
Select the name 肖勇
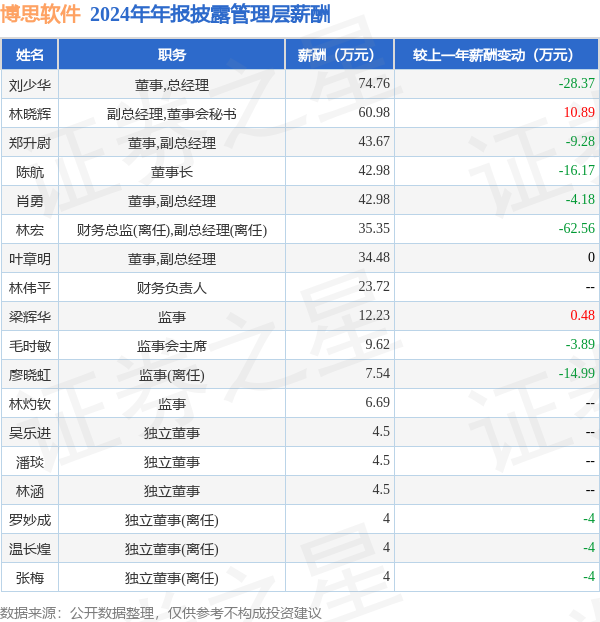pyautogui.click(x=30, y=201)
